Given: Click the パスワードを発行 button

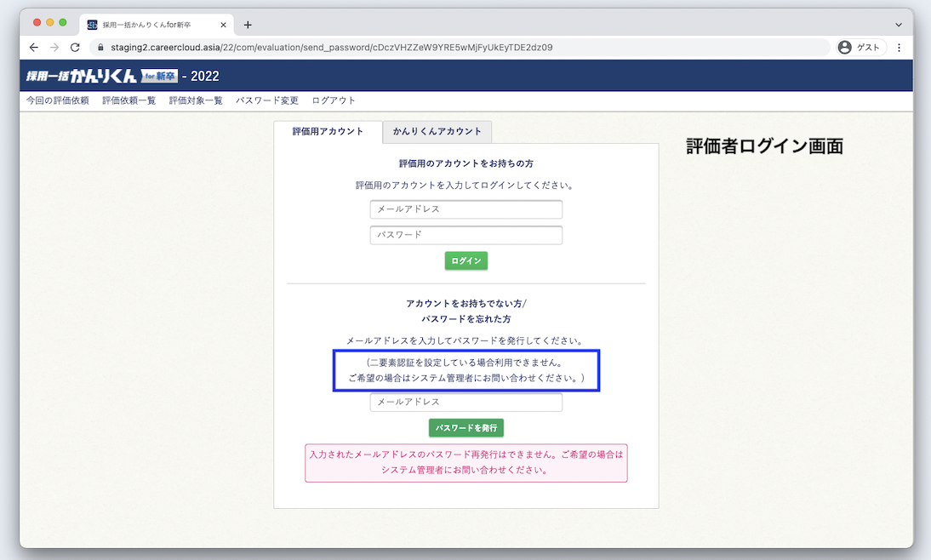Looking at the screenshot, I should point(465,428).
